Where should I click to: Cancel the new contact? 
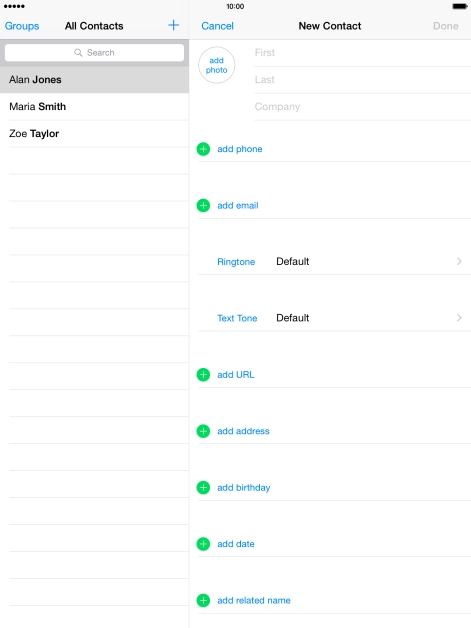tap(217, 26)
